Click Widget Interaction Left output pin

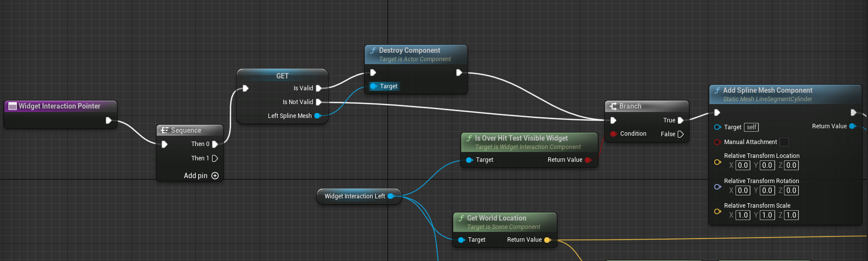tap(391, 196)
